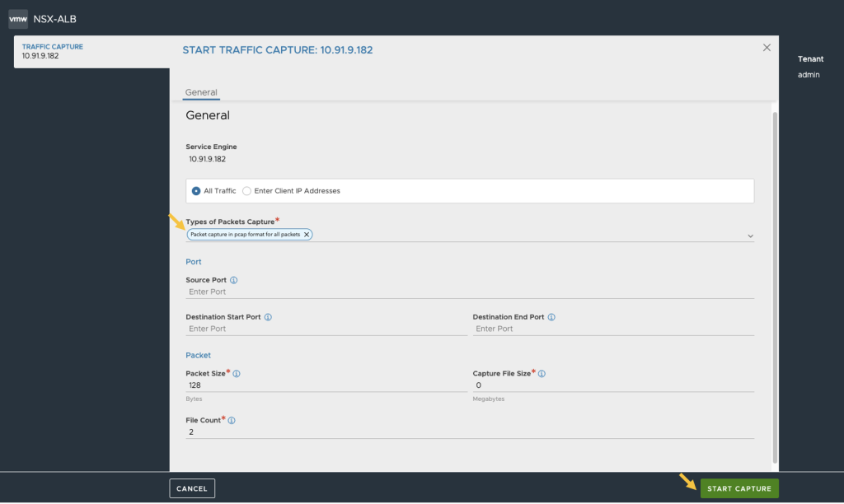Screen dimensions: 844x504
Task: Show the Packet Size info tooltip
Action: 237,374
